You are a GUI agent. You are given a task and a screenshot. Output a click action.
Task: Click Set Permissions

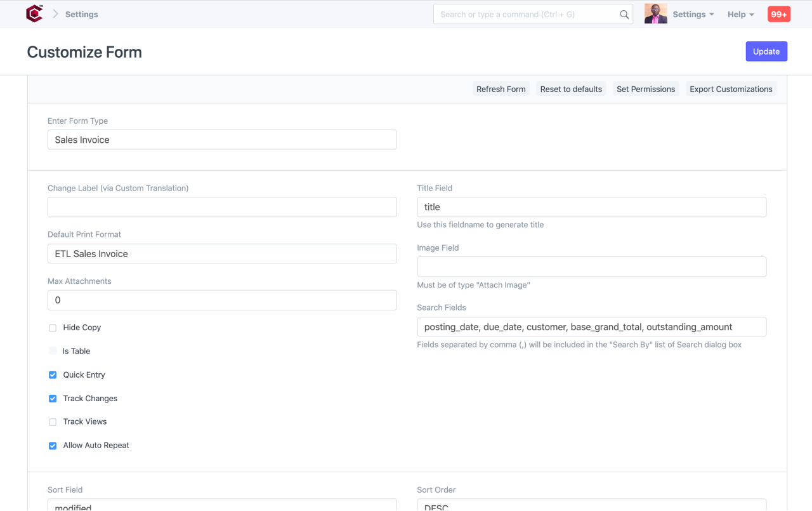(646, 89)
